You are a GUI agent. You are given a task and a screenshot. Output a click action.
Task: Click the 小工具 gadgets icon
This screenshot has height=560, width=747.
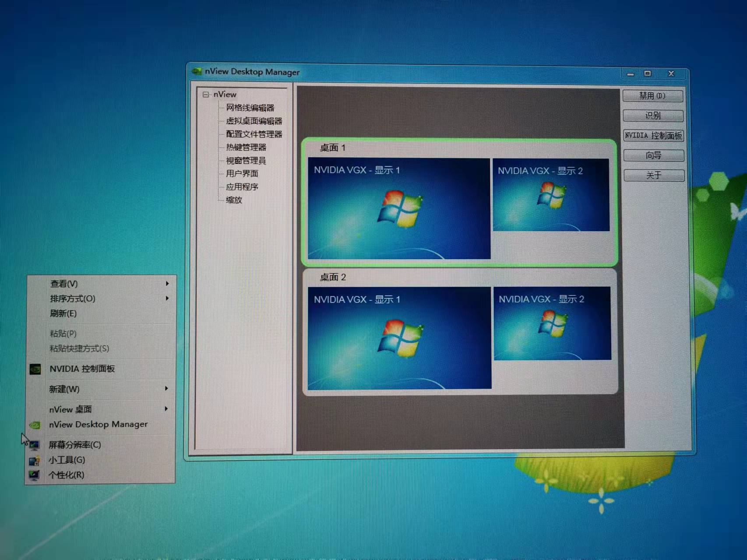[x=34, y=460]
